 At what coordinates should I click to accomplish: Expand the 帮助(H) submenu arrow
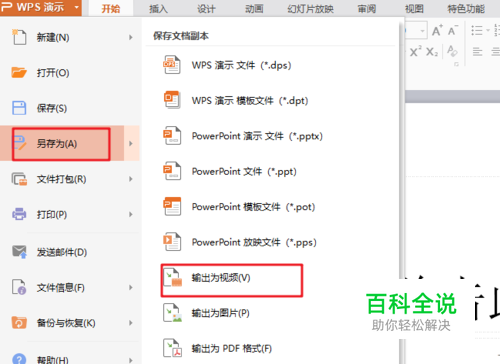click(x=131, y=360)
